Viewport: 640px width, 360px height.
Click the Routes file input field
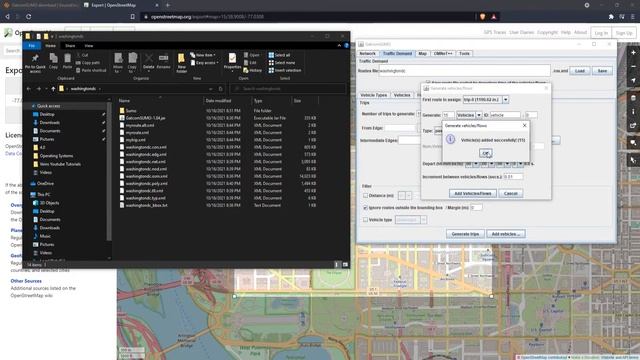pos(465,71)
